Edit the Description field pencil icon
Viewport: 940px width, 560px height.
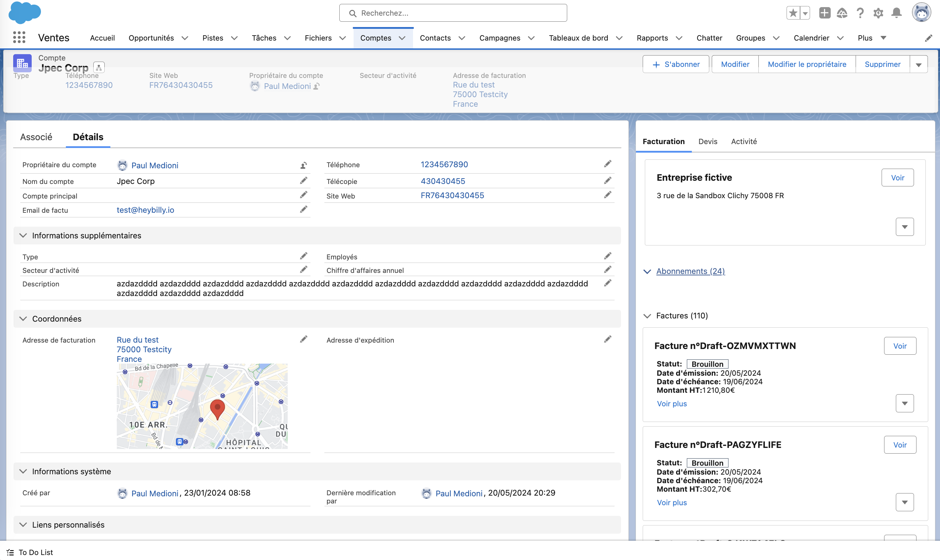(607, 284)
